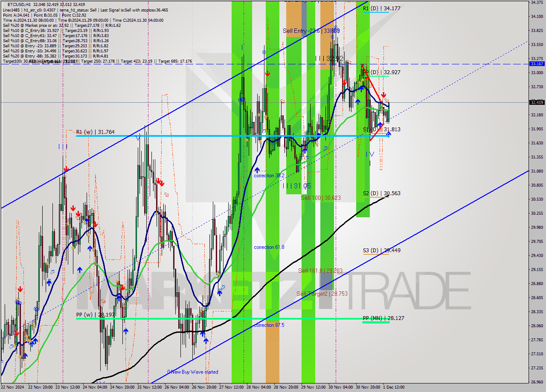Click the Sell %10 @ C_Entry38: 31.927 line
The image size is (546, 392).
tap(55, 30)
